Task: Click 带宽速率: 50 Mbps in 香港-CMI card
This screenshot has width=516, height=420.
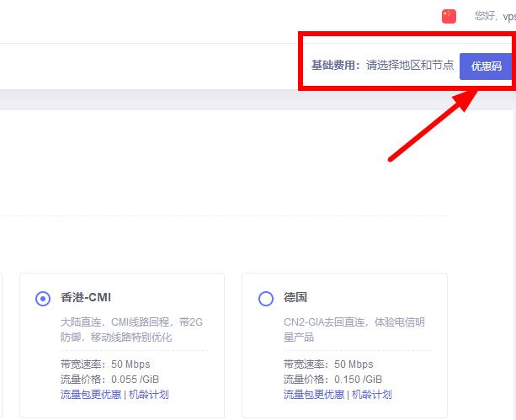Action: point(105,364)
